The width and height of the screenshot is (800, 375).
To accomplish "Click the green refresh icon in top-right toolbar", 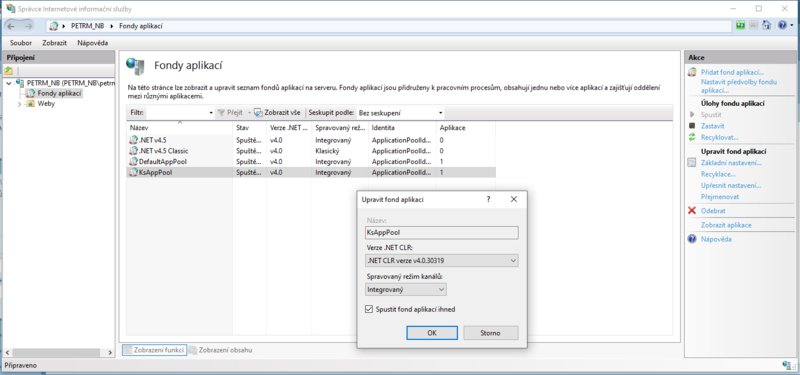I will pyautogui.click(x=740, y=26).
